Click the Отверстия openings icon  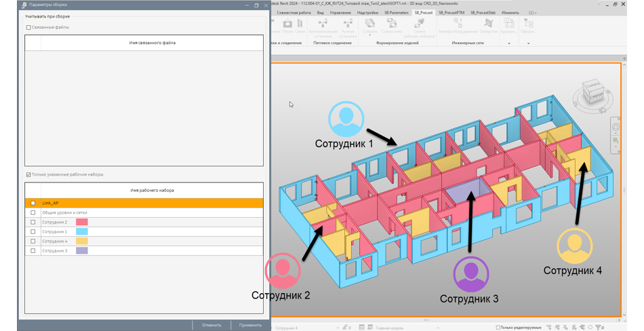488,24
